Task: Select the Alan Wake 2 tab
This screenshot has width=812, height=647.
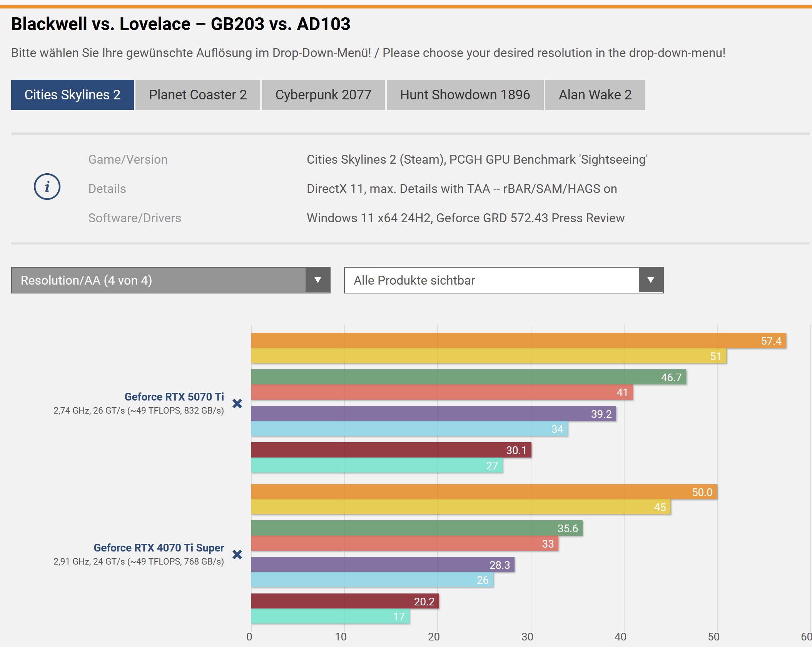Action: [x=595, y=95]
